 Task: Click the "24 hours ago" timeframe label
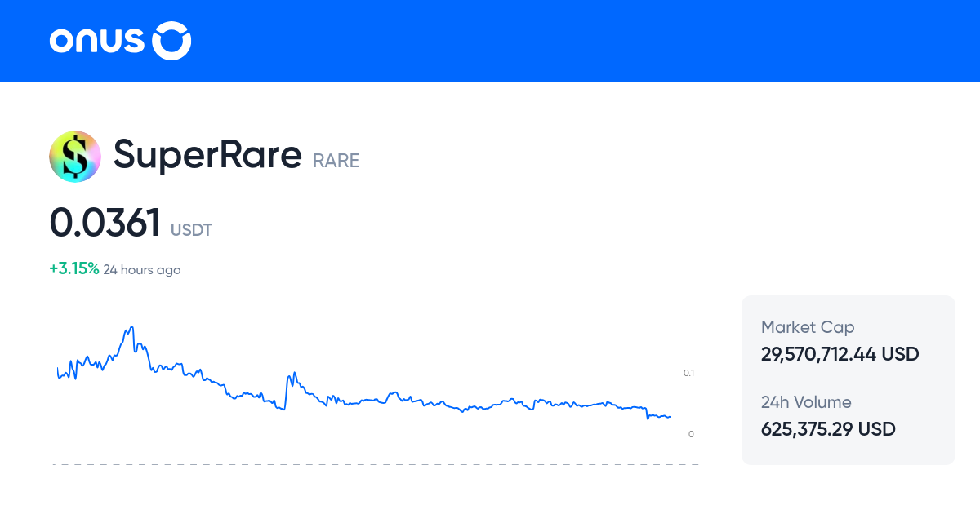click(x=142, y=269)
